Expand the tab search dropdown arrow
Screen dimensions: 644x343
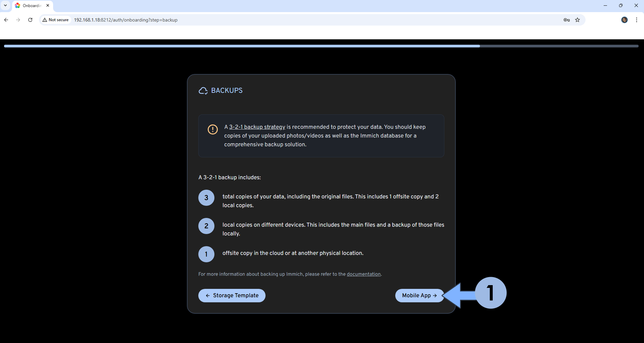pos(5,5)
